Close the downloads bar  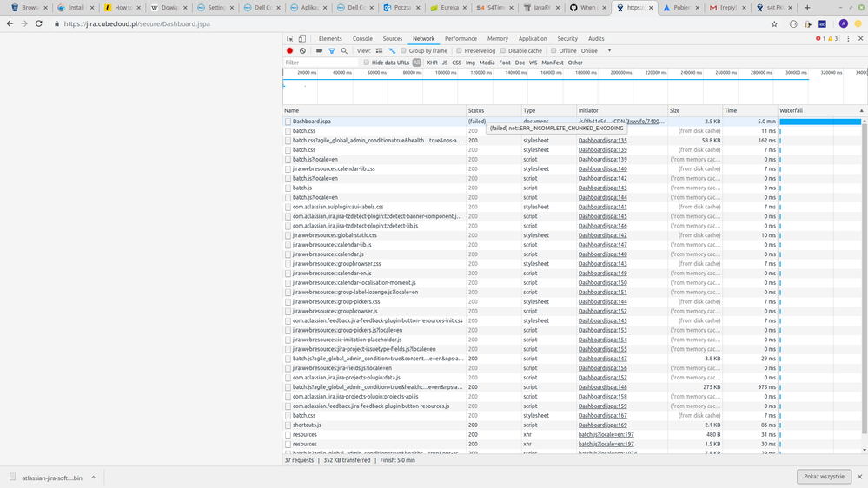[x=859, y=477]
